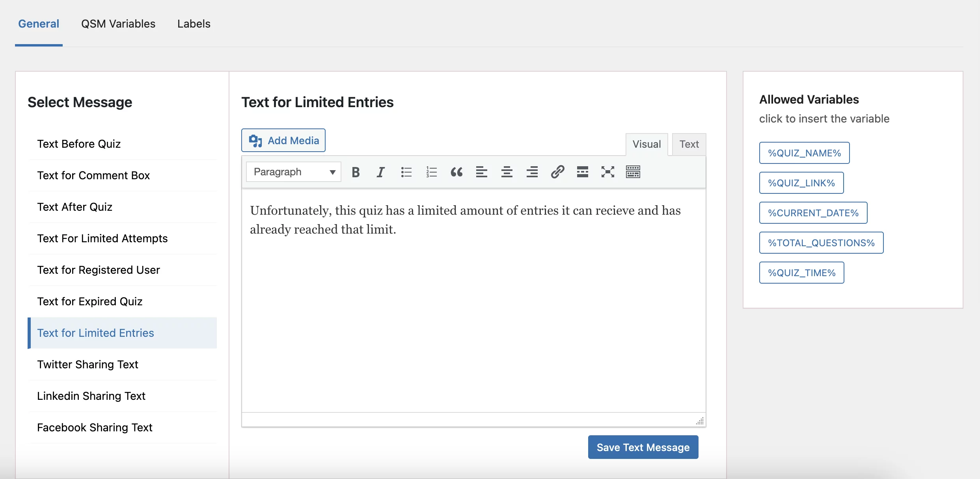Select Twitter Sharing Text message
The image size is (980, 479).
click(x=122, y=364)
